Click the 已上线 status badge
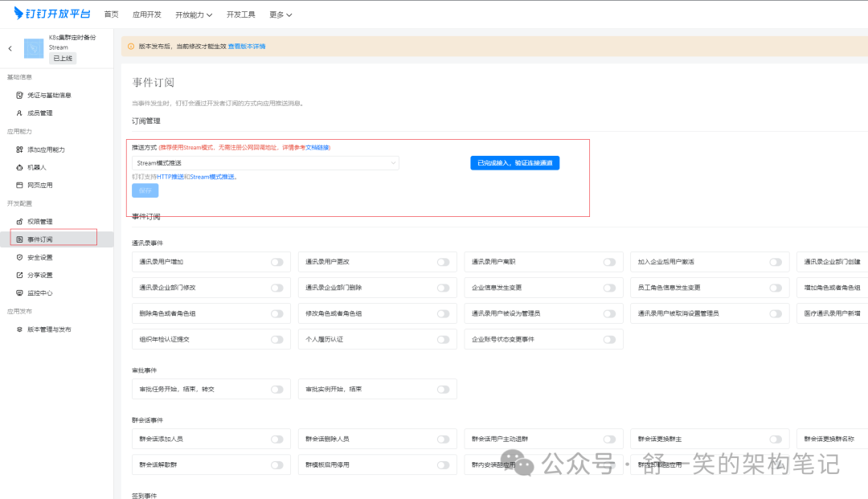The height and width of the screenshot is (499, 868). click(x=63, y=58)
